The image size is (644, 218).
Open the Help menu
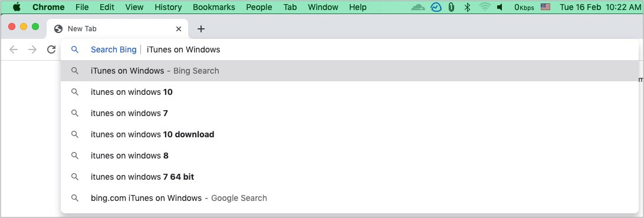[358, 7]
